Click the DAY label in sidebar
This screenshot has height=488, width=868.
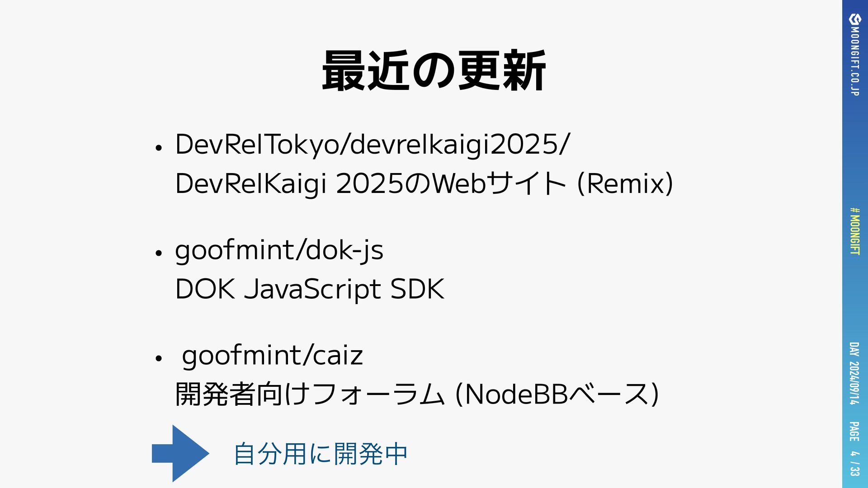tap(854, 350)
